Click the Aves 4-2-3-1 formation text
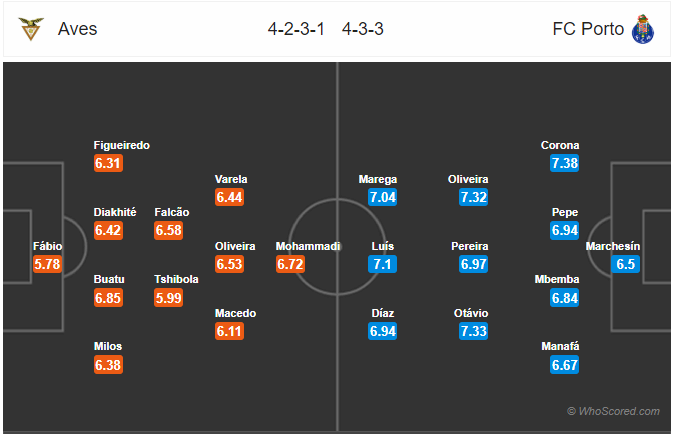This screenshot has height=434, width=674. click(x=296, y=29)
